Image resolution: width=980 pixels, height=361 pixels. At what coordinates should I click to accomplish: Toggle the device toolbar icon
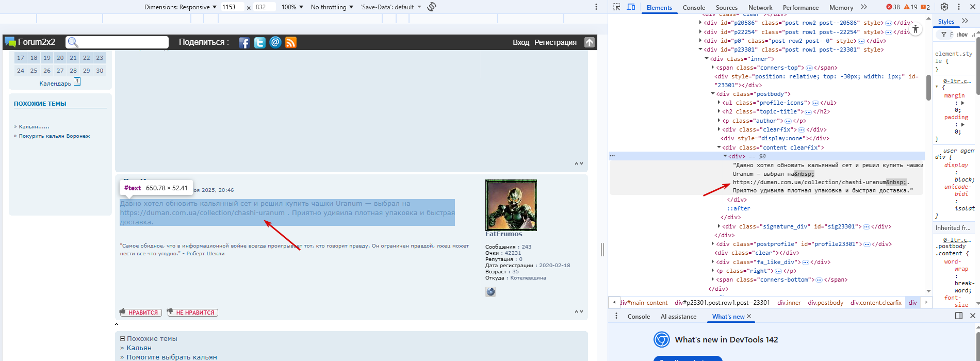tap(631, 7)
